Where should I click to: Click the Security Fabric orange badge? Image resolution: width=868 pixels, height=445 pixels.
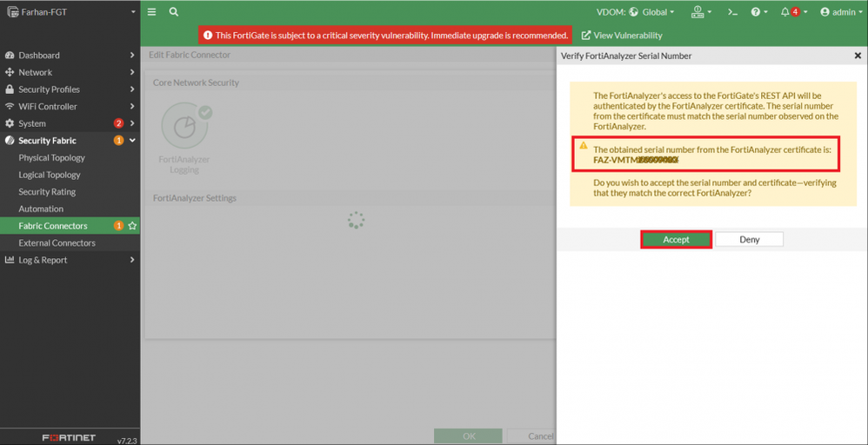118,141
